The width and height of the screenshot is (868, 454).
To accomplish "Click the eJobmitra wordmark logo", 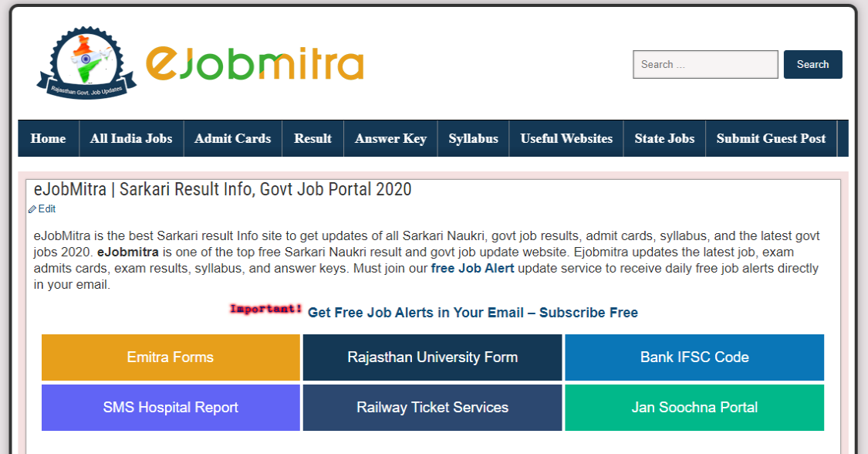I will click(255, 64).
